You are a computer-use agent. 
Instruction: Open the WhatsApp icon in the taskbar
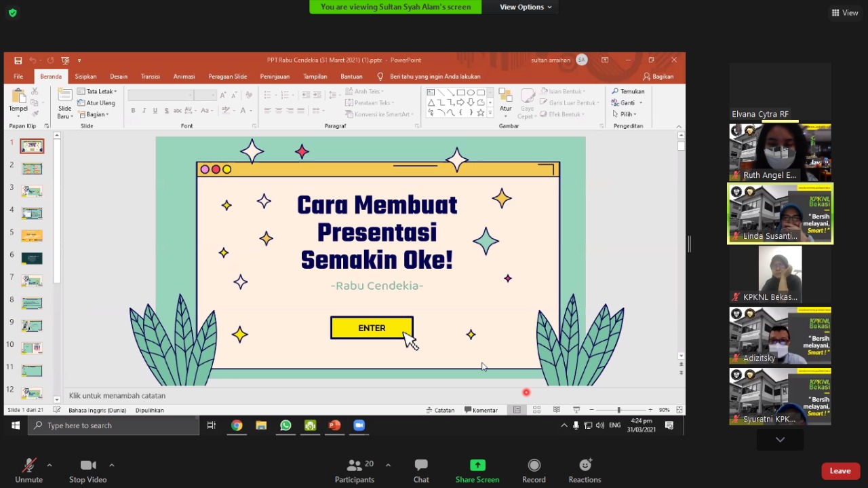click(285, 426)
